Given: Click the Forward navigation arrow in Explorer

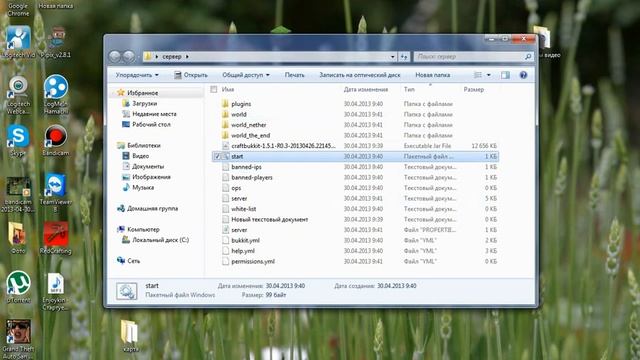Looking at the screenshot, I should pyautogui.click(x=129, y=56).
